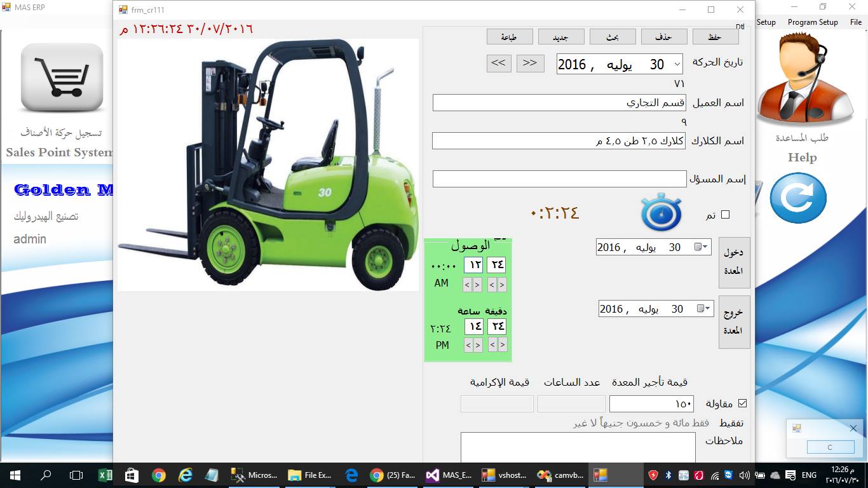Open the Wi-Fi network tray icon
This screenshot has width=868, height=488.
pyautogui.click(x=714, y=475)
